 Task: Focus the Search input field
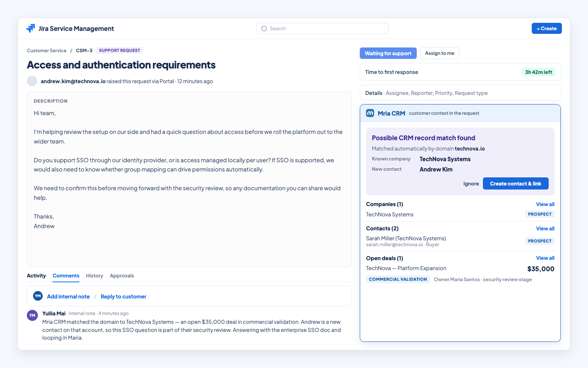322,28
